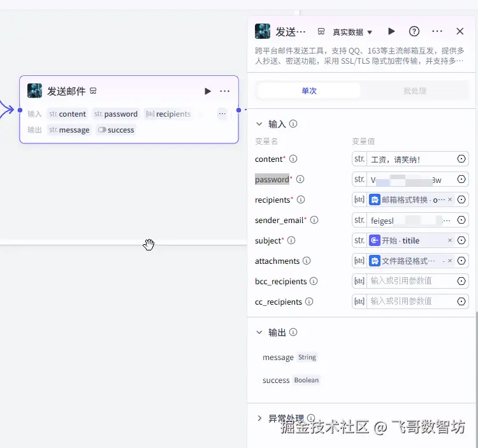Show info for attachments parameter
The width and height of the screenshot is (478, 448).
coord(307,261)
